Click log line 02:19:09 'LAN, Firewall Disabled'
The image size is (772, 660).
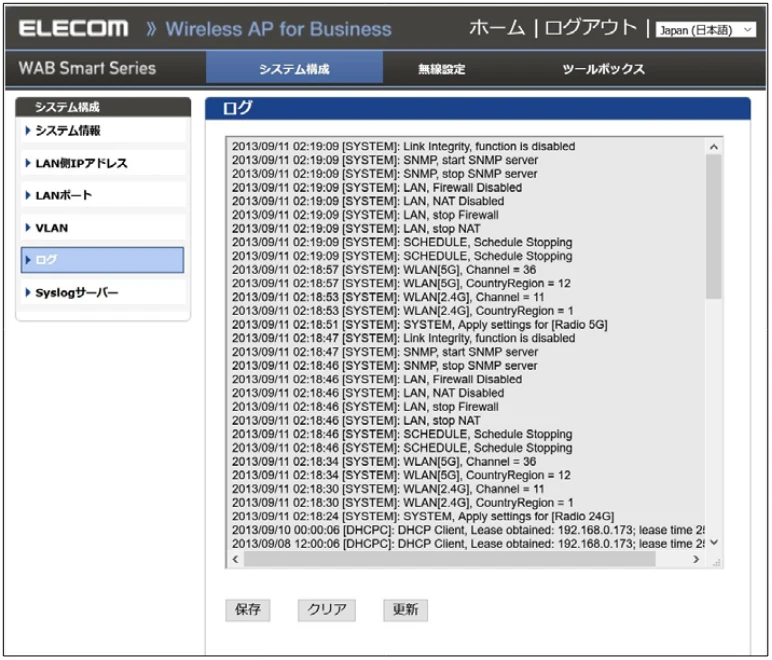click(377, 188)
